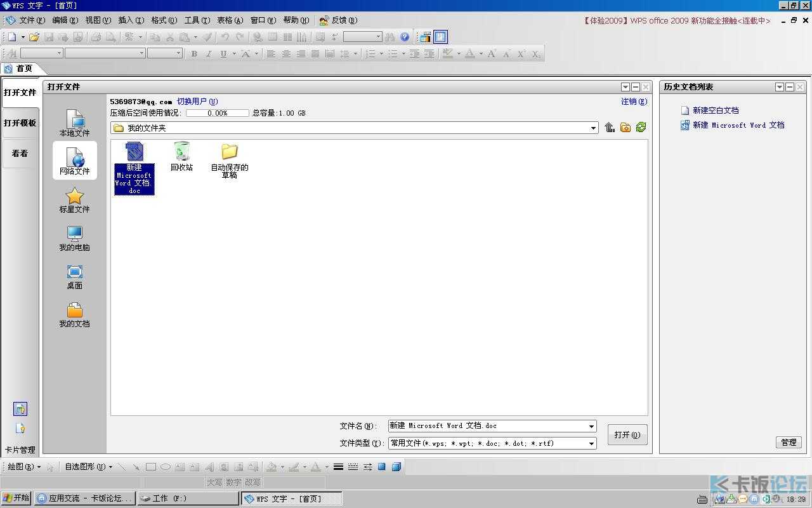Go up one folder level

pyautogui.click(x=610, y=128)
